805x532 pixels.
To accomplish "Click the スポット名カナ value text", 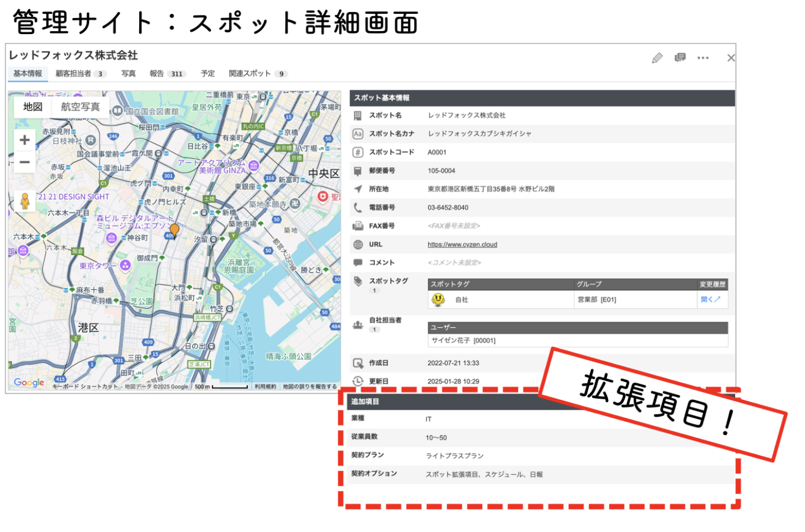I will click(x=479, y=134).
